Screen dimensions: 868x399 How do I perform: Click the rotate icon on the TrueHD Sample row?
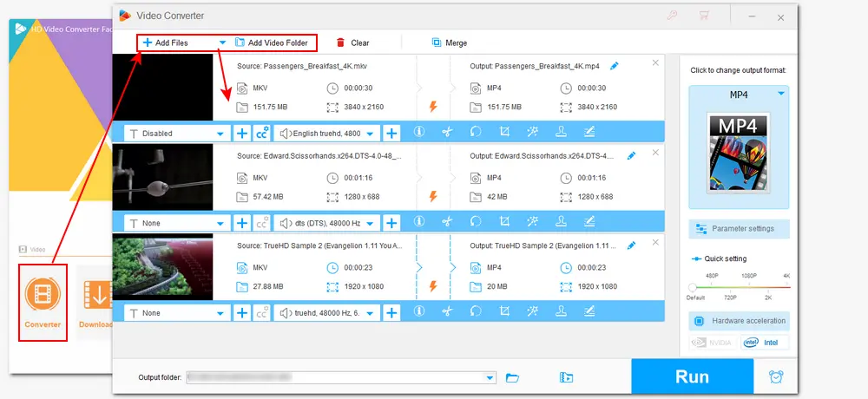[476, 312]
